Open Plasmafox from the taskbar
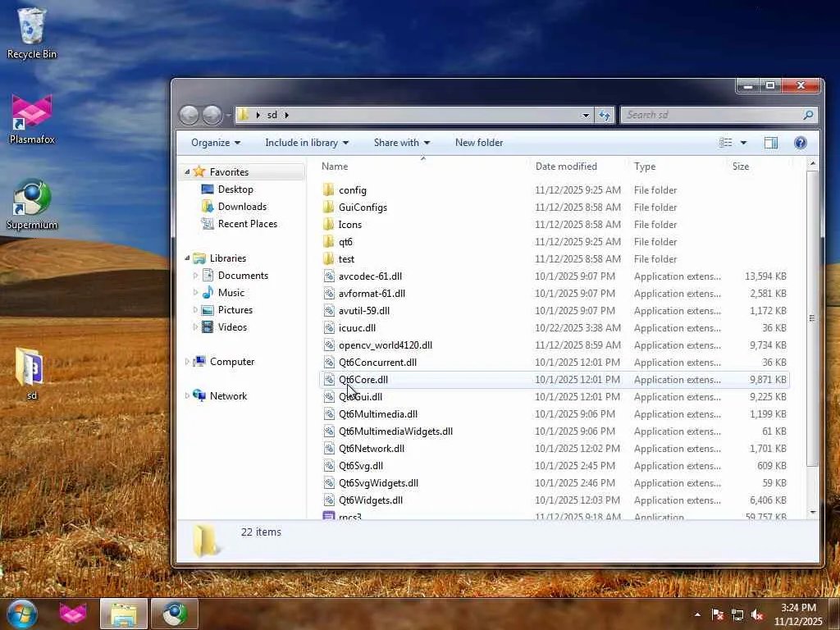 click(x=73, y=614)
